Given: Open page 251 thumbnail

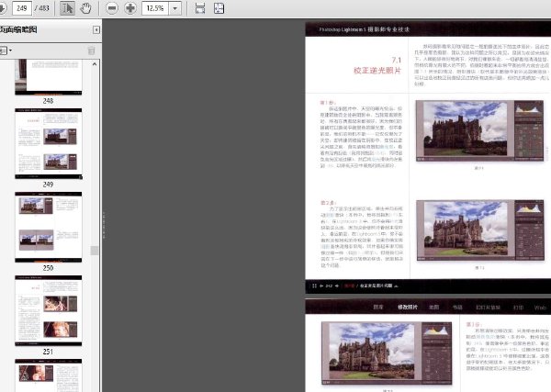Looking at the screenshot, I should [49, 310].
